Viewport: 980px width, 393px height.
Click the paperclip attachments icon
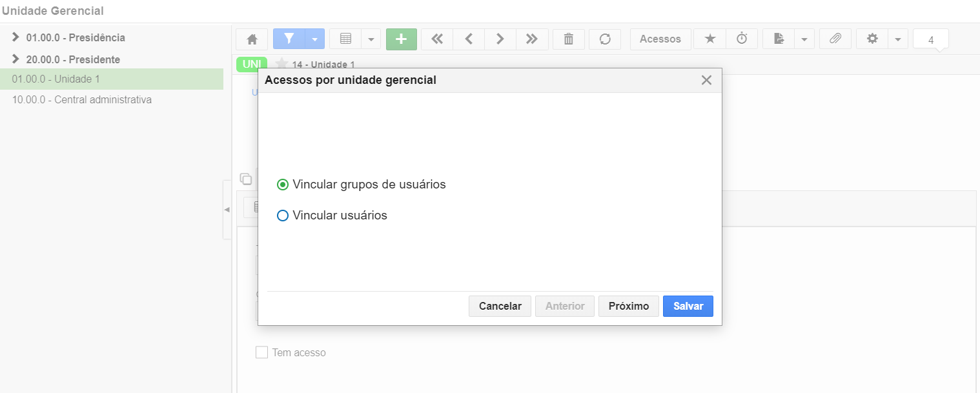[x=835, y=39]
